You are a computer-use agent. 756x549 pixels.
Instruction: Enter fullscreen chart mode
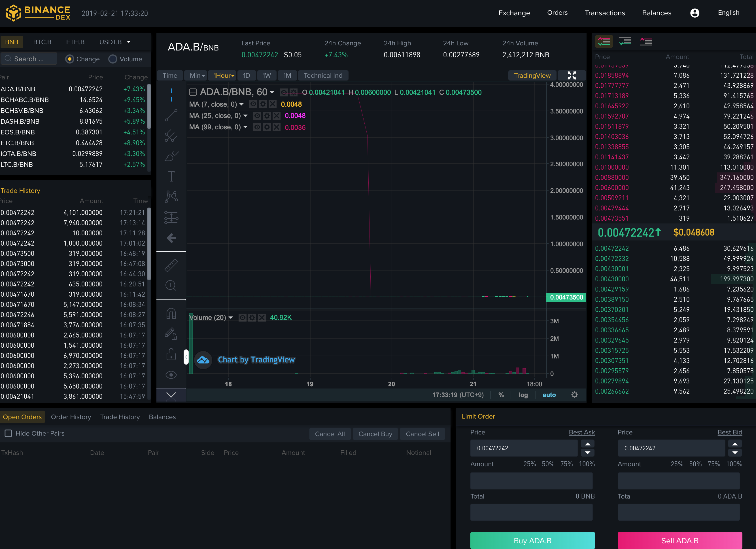pos(571,75)
